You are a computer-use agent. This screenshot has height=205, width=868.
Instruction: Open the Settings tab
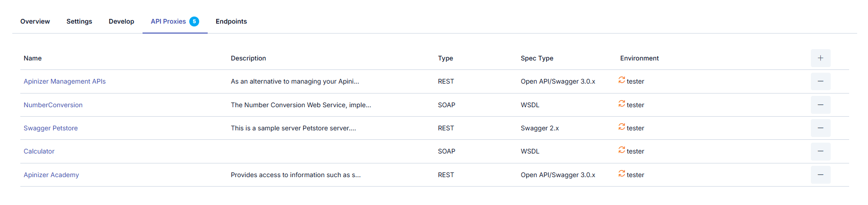(x=79, y=21)
